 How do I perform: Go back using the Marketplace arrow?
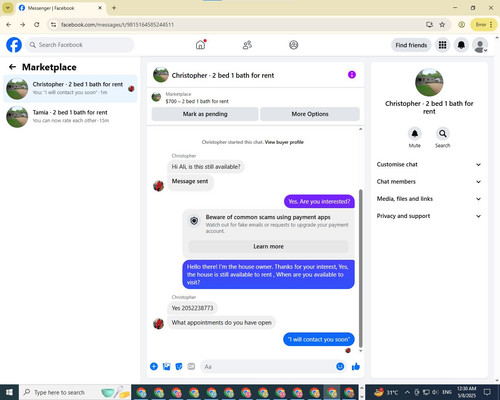(x=12, y=67)
